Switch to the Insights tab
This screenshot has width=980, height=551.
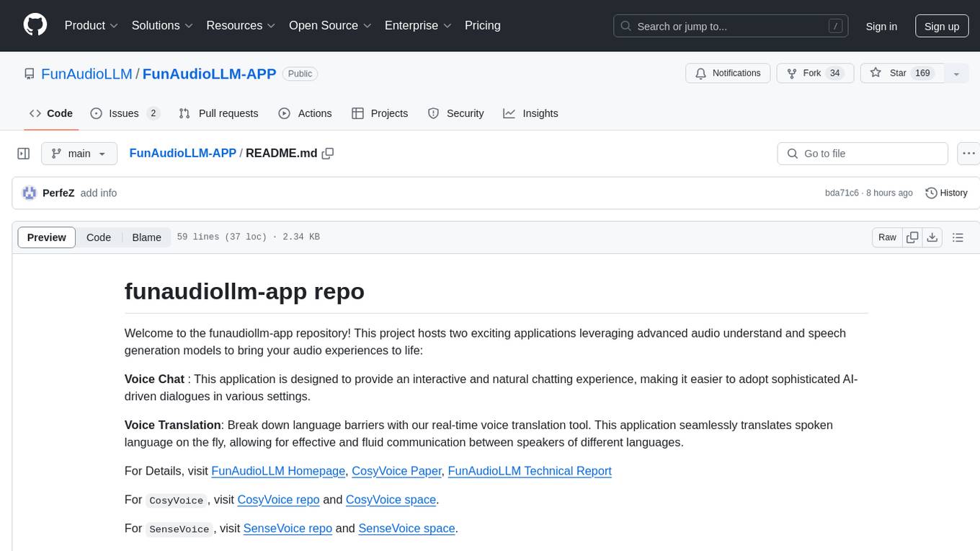(x=530, y=113)
